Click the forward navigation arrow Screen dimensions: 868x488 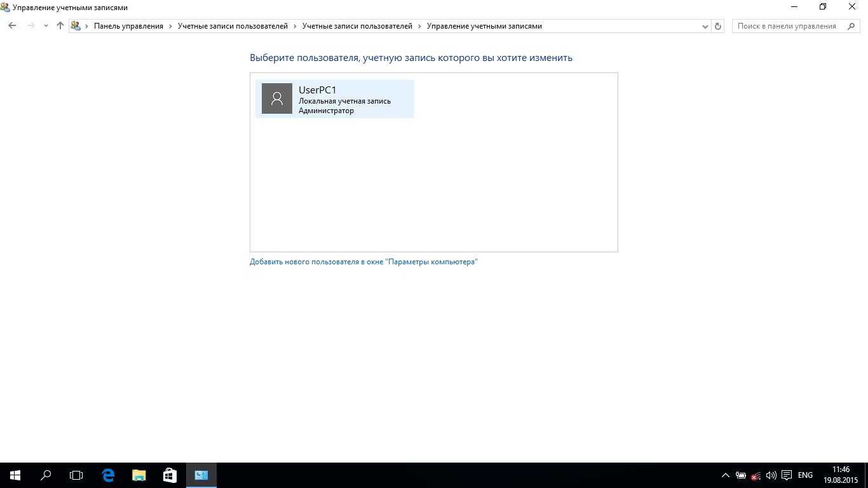[31, 26]
